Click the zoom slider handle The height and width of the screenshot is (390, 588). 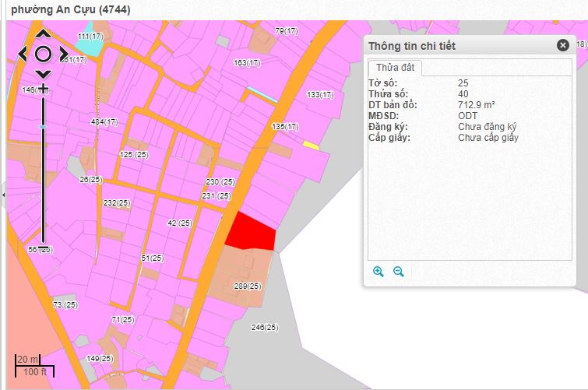pos(44,126)
